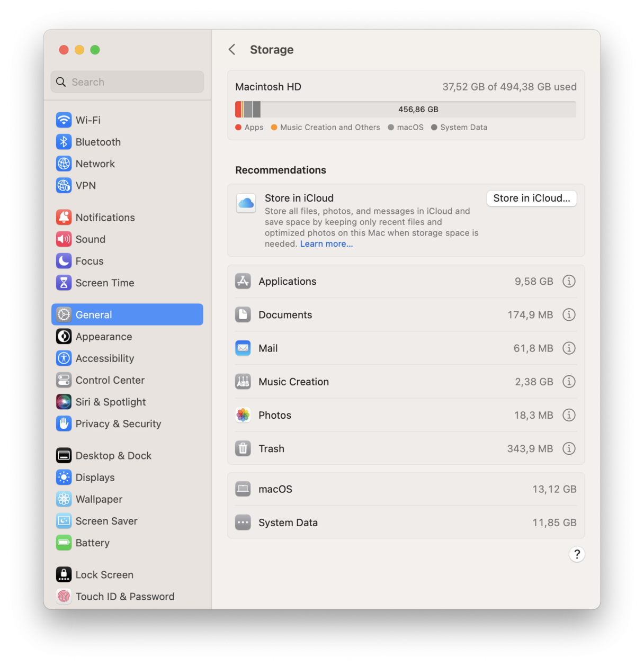Select the Sound speaker icon
The height and width of the screenshot is (667, 644).
click(x=64, y=239)
